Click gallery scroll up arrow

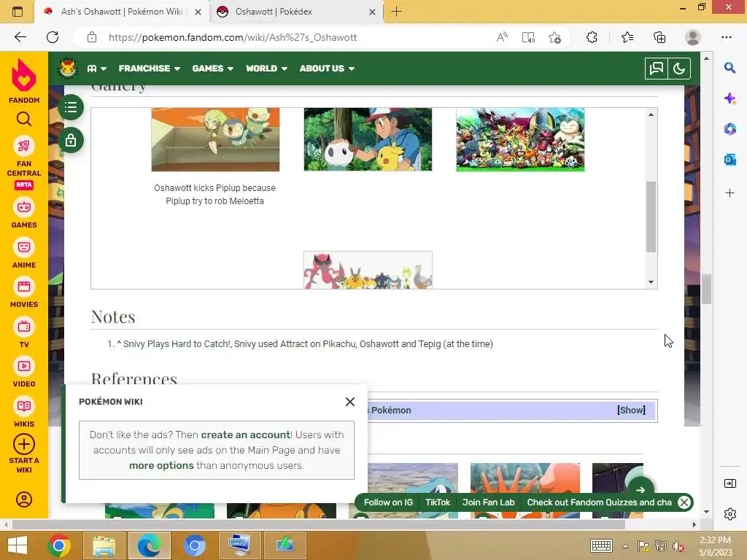coord(651,114)
